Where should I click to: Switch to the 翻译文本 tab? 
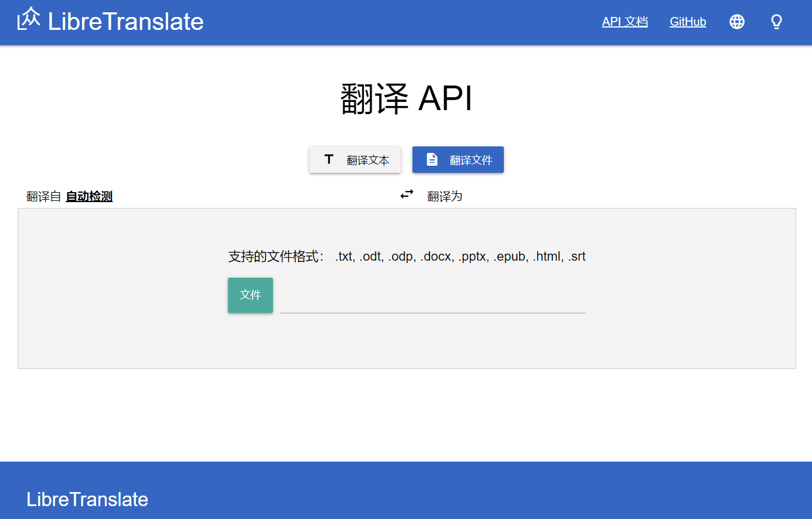367,160
